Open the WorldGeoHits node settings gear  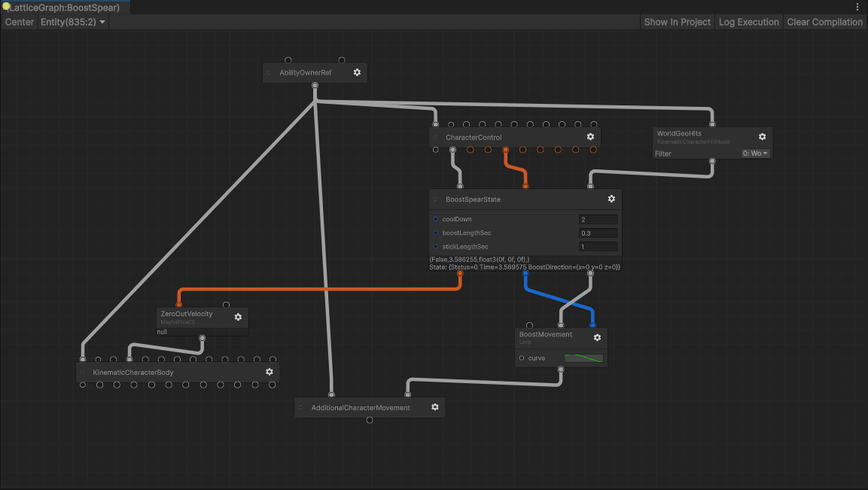(762, 136)
